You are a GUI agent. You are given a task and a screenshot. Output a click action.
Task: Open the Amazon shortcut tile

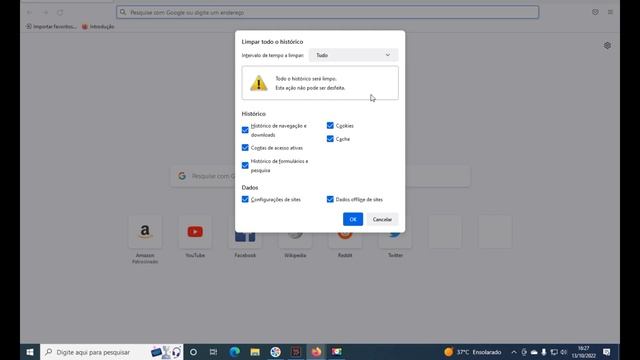[x=145, y=232]
